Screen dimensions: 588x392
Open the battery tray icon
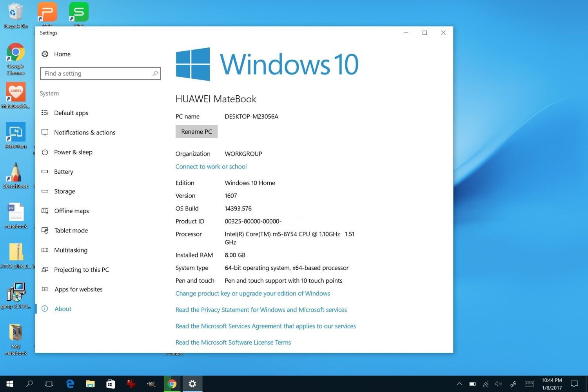pos(473,384)
